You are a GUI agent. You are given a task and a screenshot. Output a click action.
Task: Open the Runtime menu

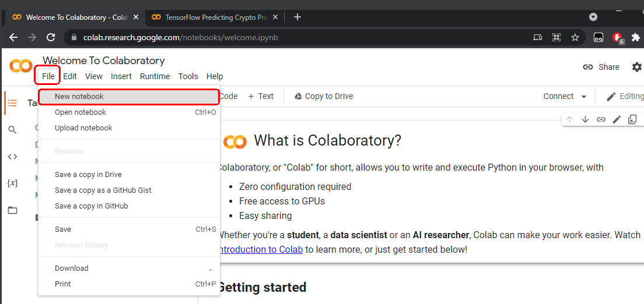coord(155,76)
